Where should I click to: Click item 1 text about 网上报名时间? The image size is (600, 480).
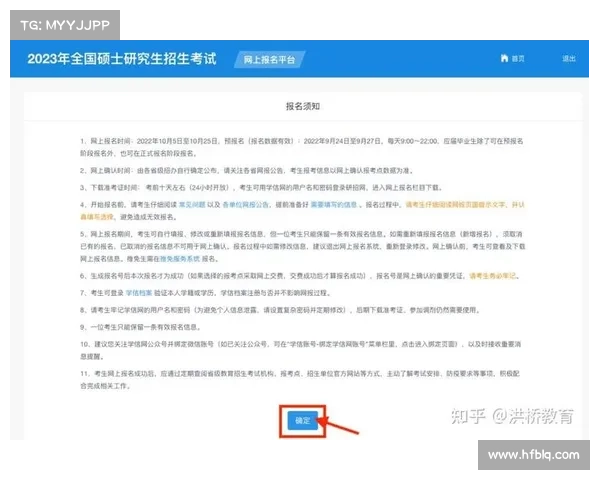302,147
